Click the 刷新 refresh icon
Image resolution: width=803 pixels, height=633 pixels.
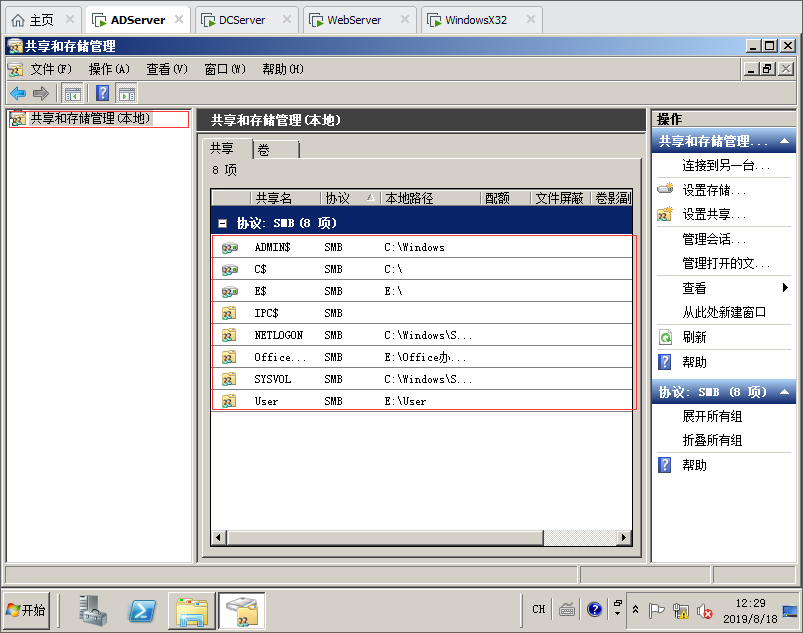click(x=665, y=337)
